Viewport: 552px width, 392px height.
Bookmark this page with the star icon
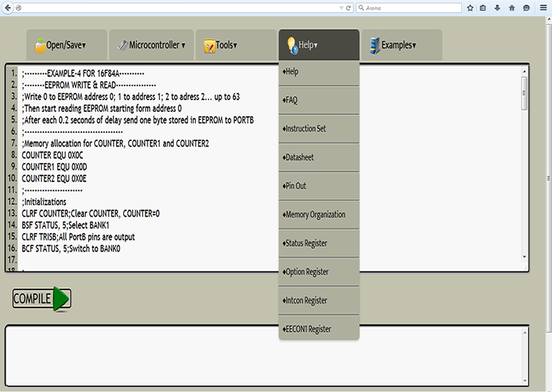470,8
